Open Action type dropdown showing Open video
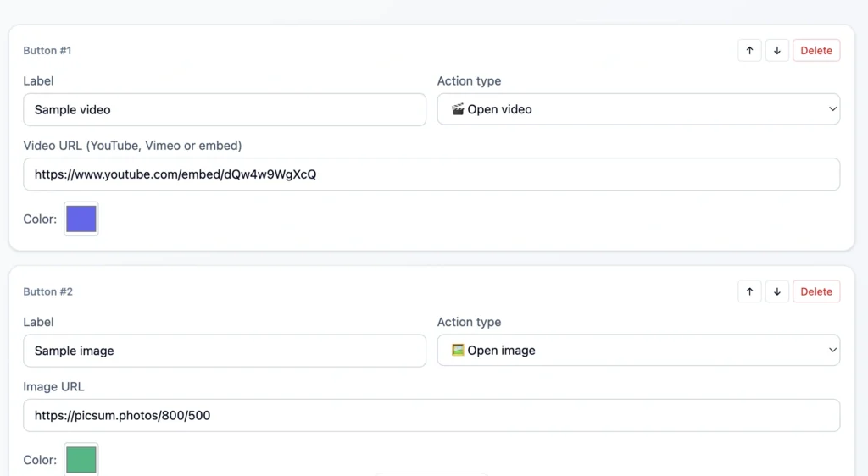The image size is (868, 476). [x=639, y=109]
